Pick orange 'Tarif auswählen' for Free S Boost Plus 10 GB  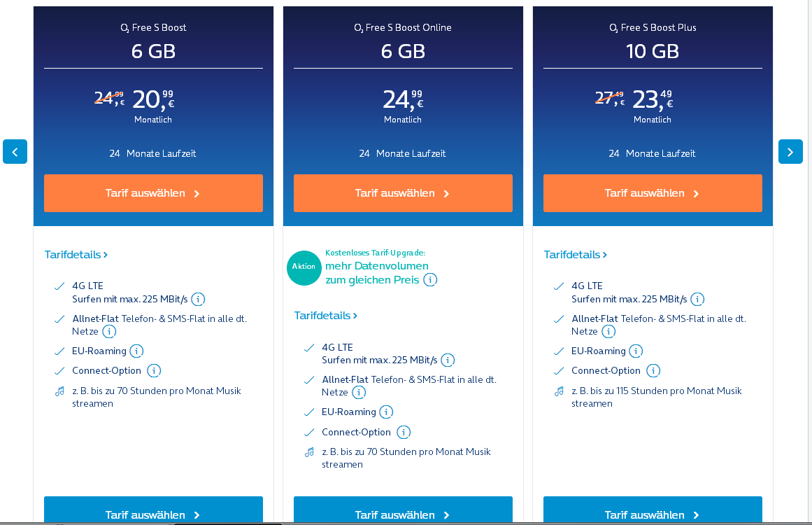[x=653, y=193]
